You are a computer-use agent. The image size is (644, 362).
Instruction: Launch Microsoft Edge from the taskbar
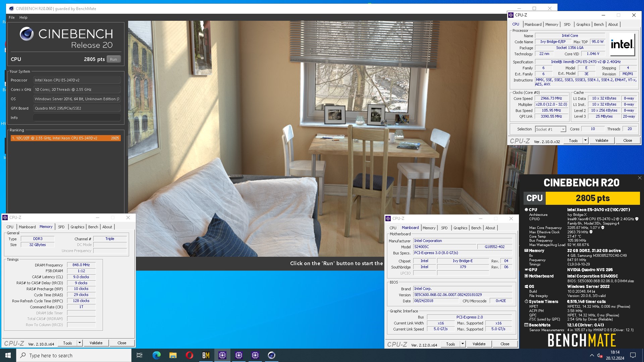pos(156,355)
